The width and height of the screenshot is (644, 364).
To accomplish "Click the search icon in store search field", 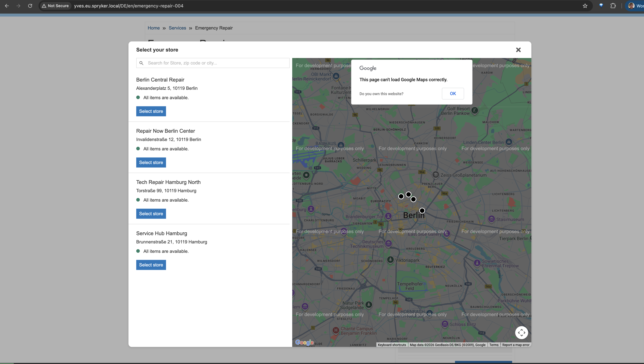I will (141, 63).
